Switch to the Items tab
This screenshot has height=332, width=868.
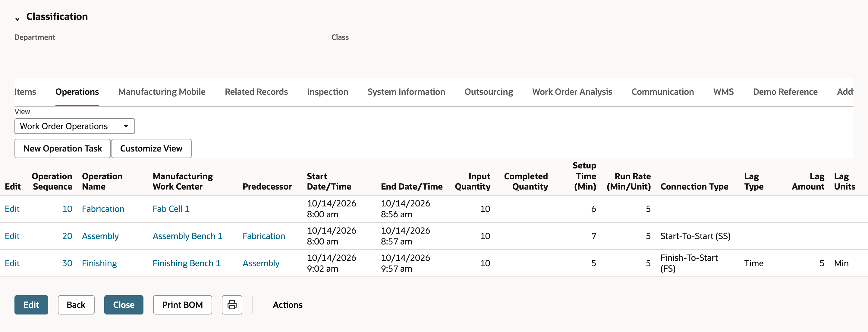pyautogui.click(x=25, y=92)
